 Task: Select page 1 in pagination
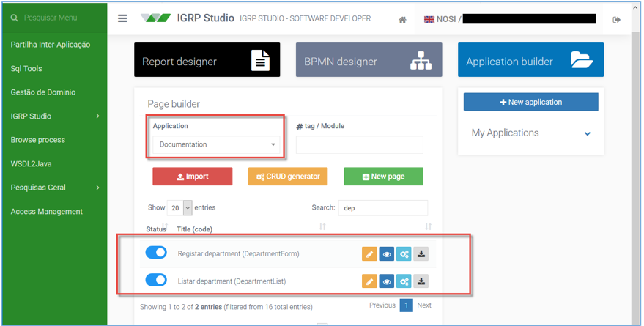(406, 305)
